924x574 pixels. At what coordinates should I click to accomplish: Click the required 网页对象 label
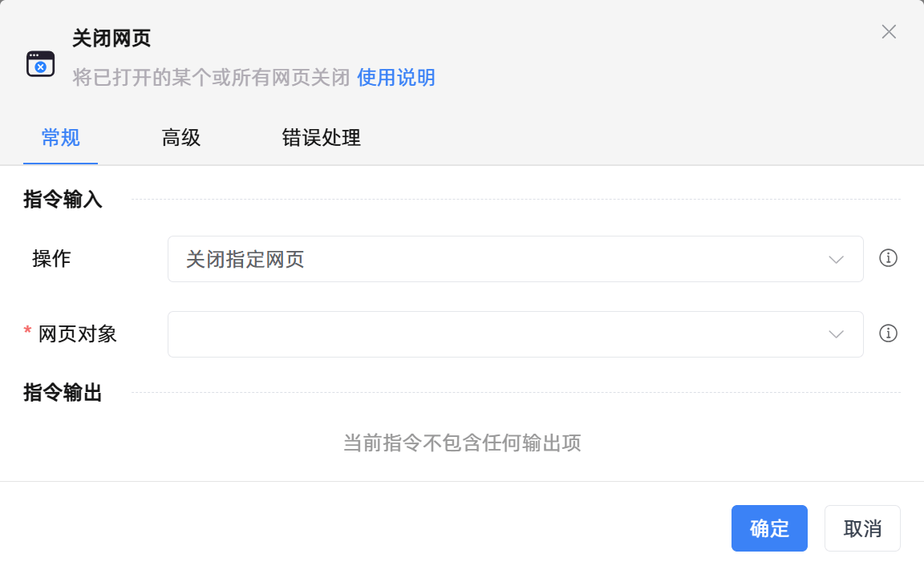pos(77,334)
